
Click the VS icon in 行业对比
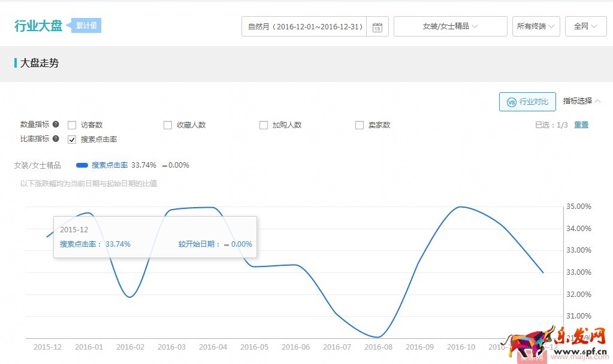(x=511, y=102)
